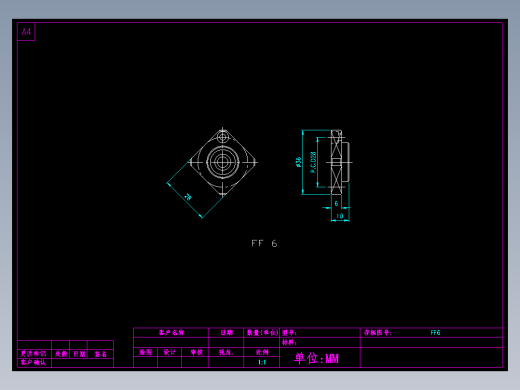
Task: Click the 比例 scale header cell
Action: pyautogui.click(x=262, y=352)
